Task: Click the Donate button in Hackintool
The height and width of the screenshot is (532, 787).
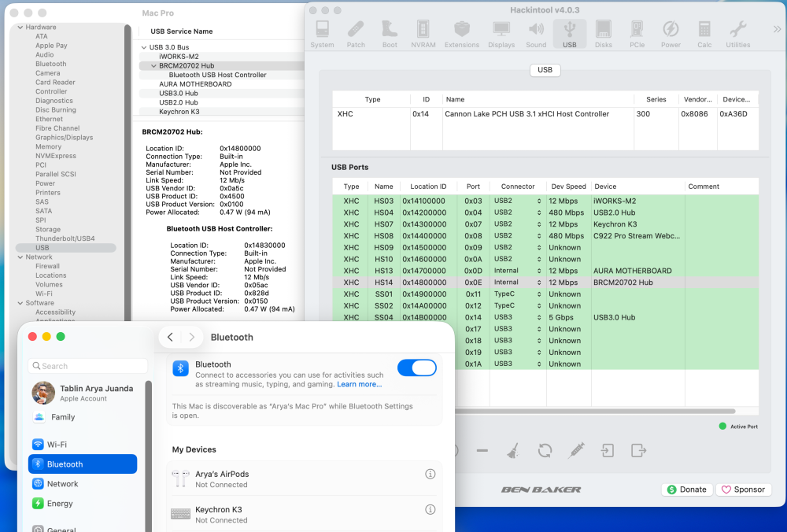Action: click(x=687, y=490)
